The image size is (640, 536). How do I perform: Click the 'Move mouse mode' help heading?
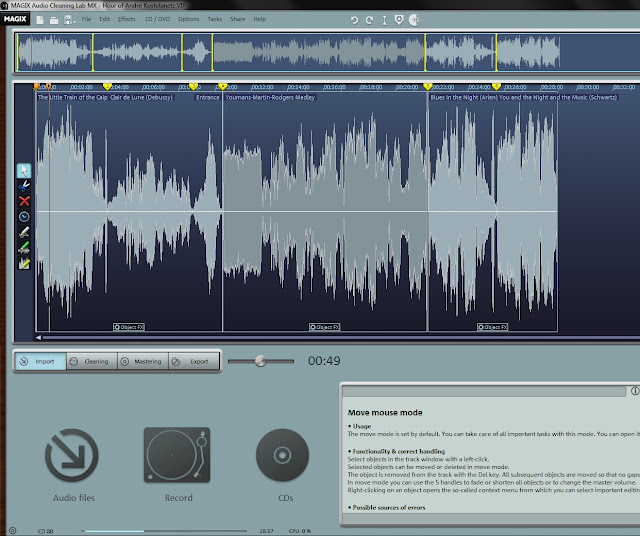click(385, 413)
